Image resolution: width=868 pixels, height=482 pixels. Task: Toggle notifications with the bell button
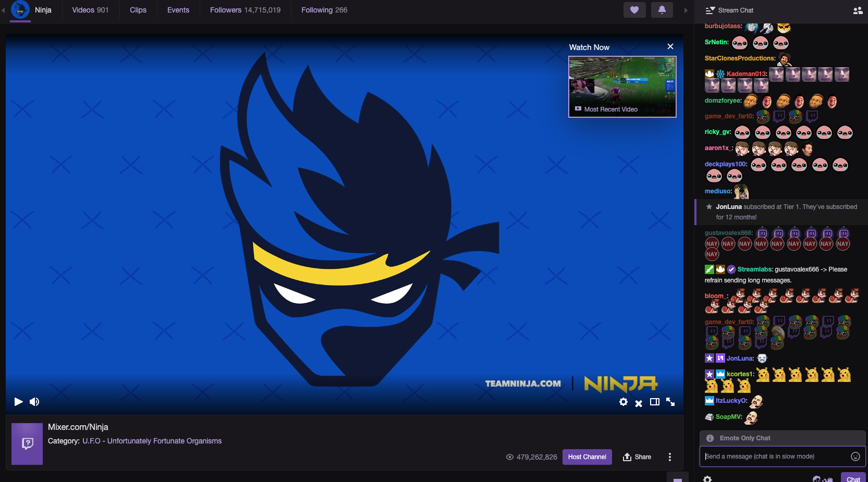point(662,10)
